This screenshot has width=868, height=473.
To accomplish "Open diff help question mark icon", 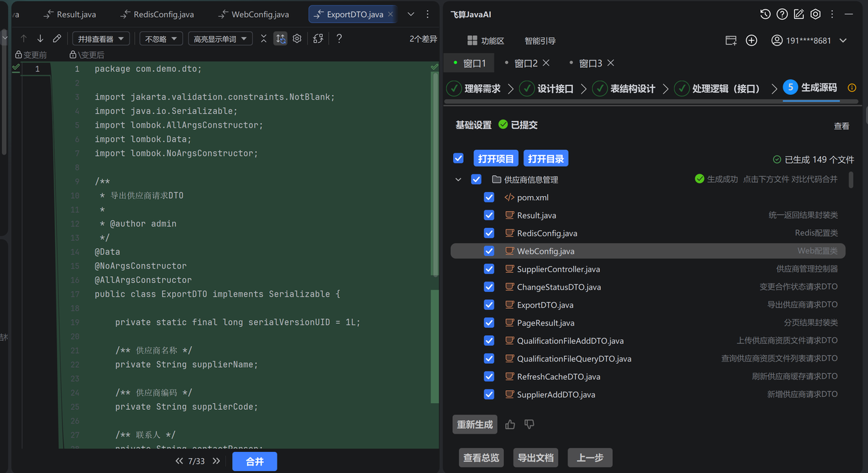I will [x=339, y=39].
